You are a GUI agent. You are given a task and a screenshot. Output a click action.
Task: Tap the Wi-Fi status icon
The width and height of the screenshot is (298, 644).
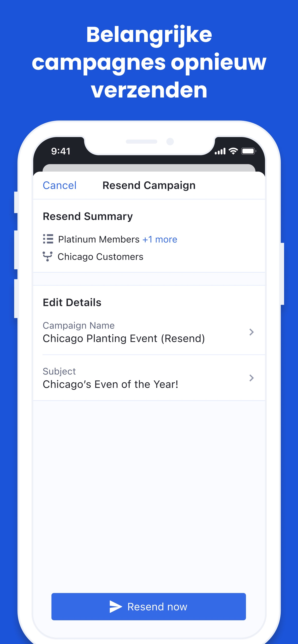click(233, 151)
